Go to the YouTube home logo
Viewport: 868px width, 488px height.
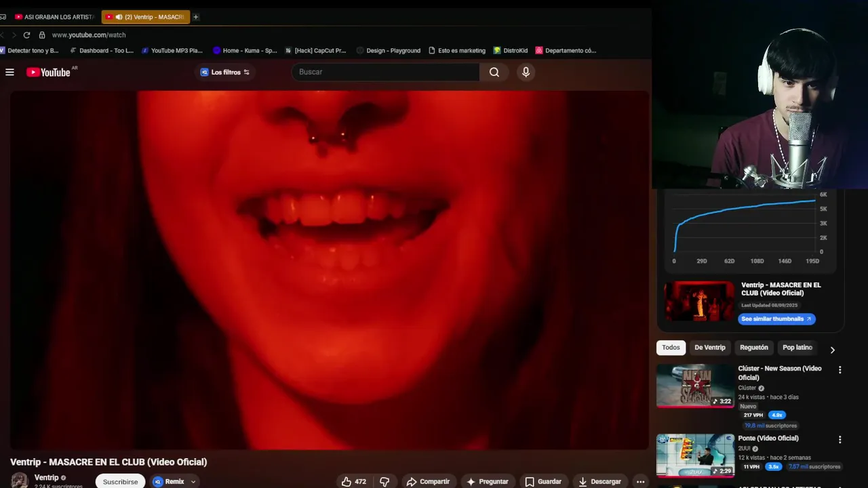pos(48,72)
